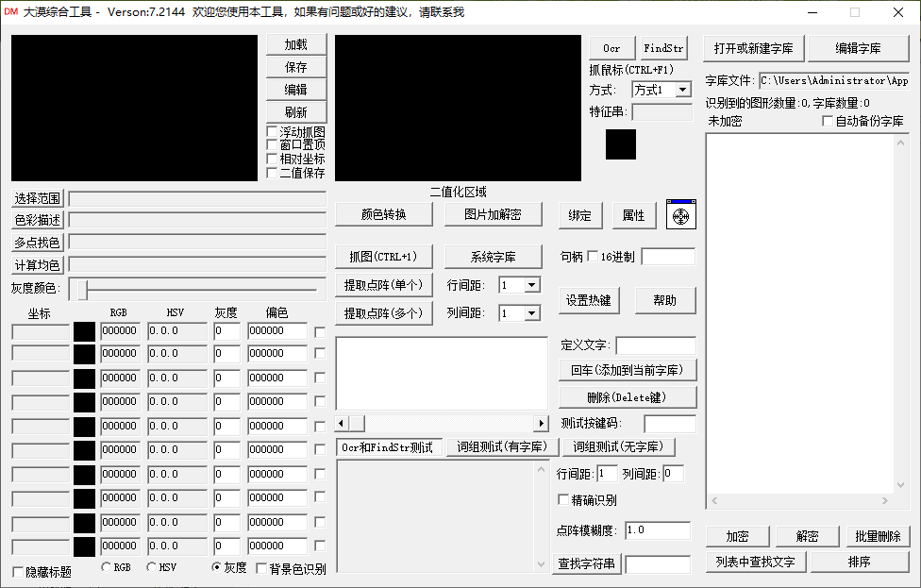Open the upper 列间距 dropdown
The height and width of the screenshot is (588, 921).
click(x=531, y=313)
